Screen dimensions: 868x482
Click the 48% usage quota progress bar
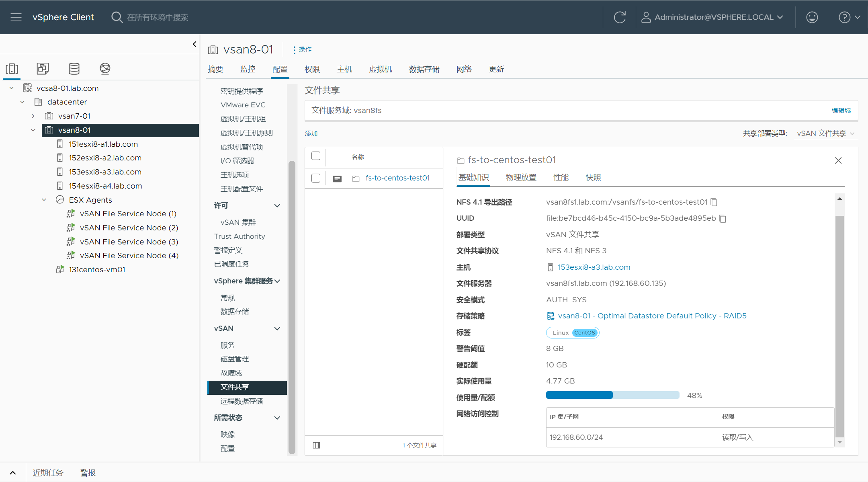tap(612, 395)
